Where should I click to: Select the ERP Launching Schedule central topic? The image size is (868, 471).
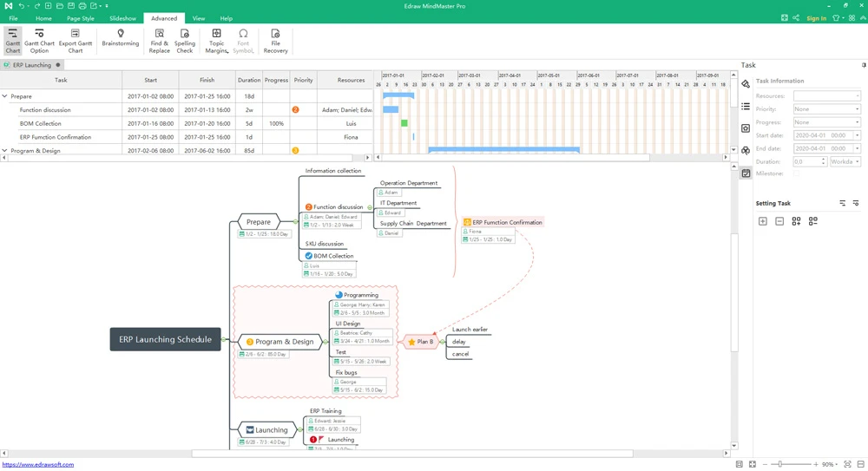[165, 339]
